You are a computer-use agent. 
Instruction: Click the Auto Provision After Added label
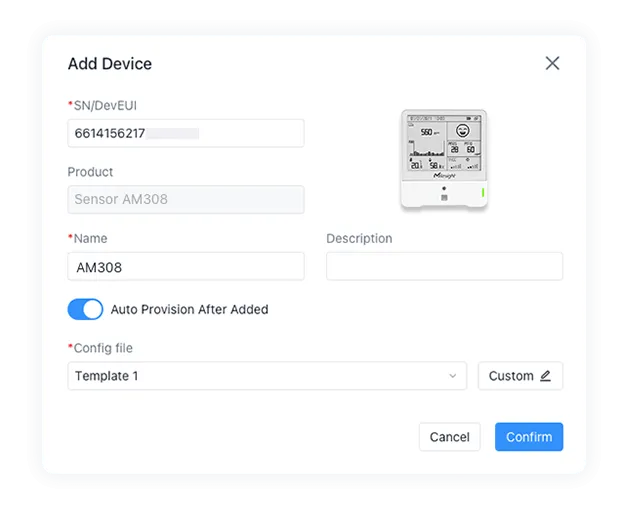(x=190, y=310)
